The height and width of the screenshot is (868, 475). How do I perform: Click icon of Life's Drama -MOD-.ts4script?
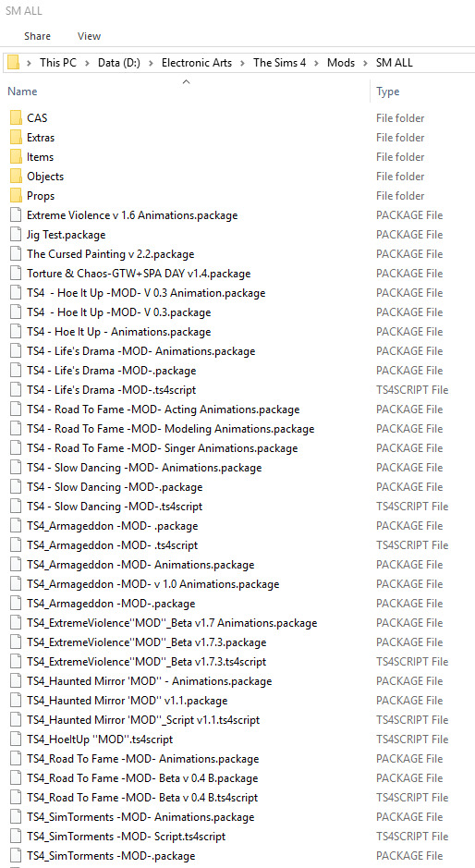pyautogui.click(x=16, y=390)
